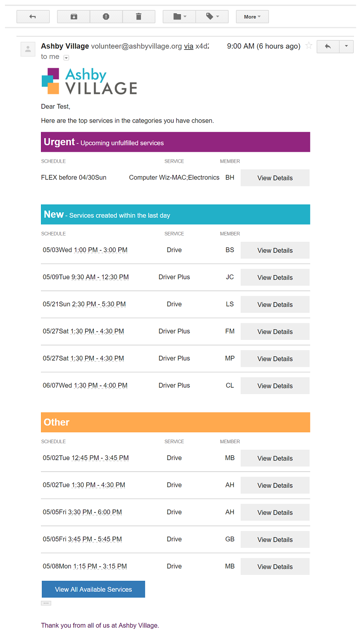Star this Ashby Village email

point(309,46)
